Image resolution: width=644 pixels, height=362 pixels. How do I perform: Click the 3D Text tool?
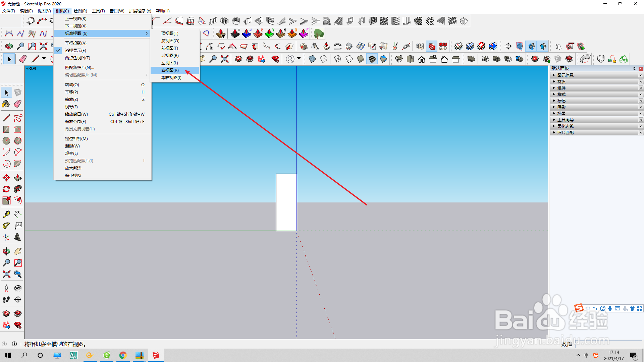(18, 237)
